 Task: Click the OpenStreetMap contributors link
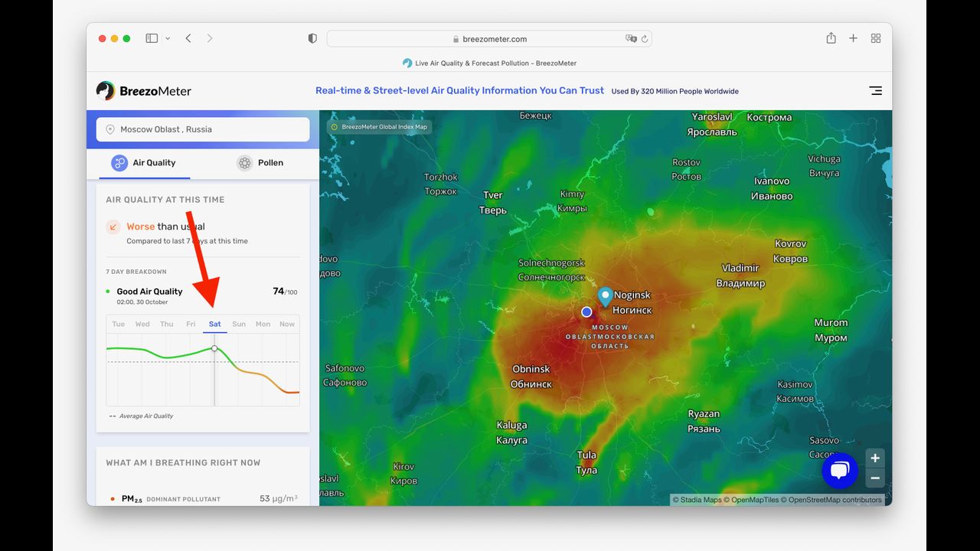click(835, 500)
